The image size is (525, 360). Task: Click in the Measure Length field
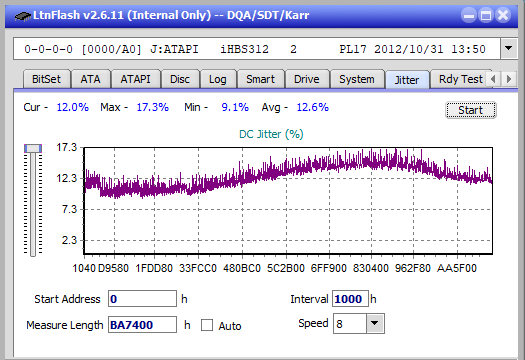click(x=142, y=325)
